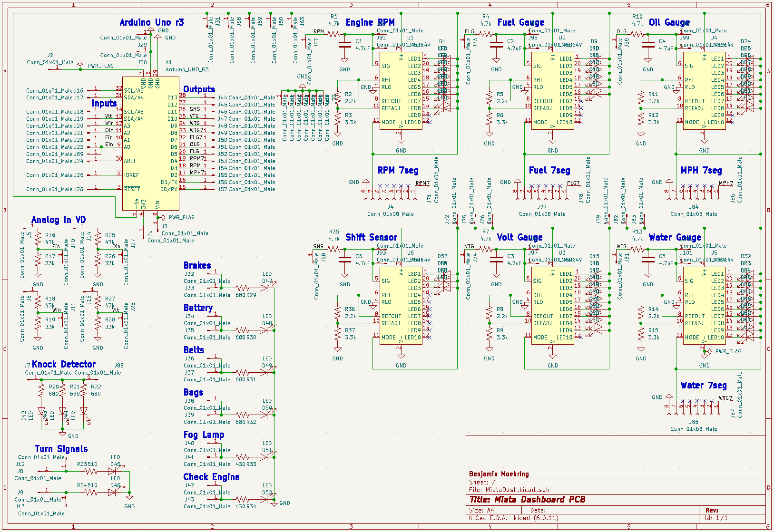Select the "Brakes" indicator label

[197, 265]
